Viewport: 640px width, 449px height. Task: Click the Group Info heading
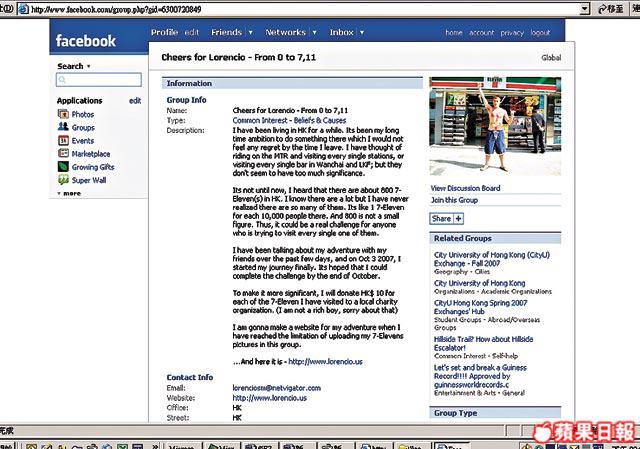186,100
